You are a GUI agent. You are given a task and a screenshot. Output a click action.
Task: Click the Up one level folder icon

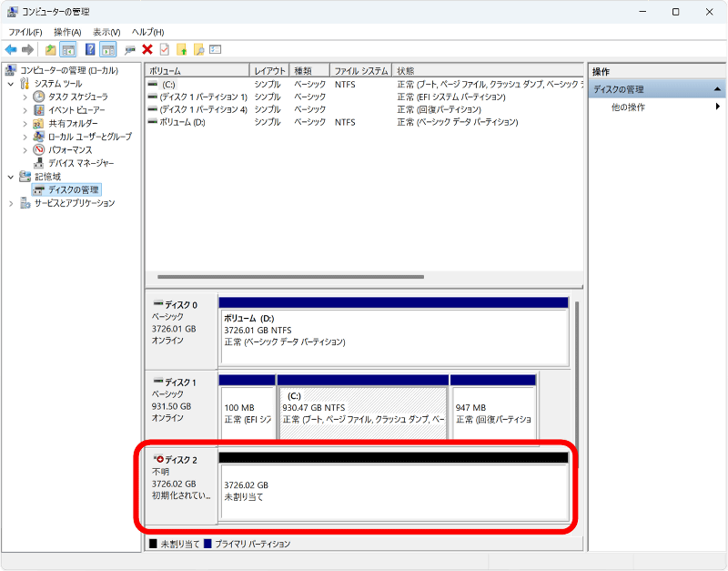(50, 49)
